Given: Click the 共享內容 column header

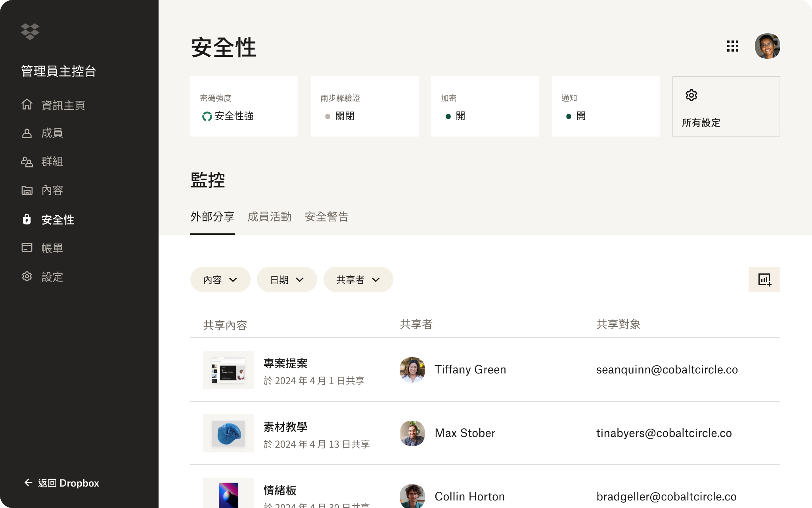Looking at the screenshot, I should 225,325.
